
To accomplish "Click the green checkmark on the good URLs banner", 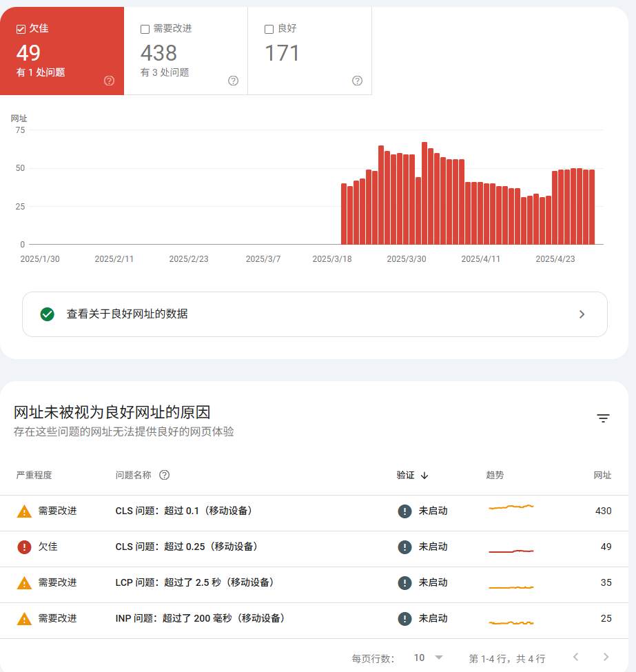I will [x=47, y=314].
